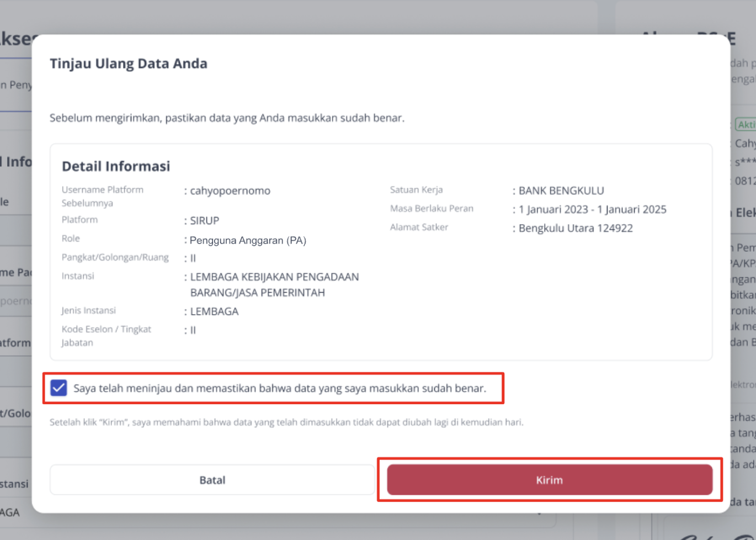The height and width of the screenshot is (540, 756).
Task: Click the Setelah klik "Kirim" disclaimer text
Action: point(286,422)
